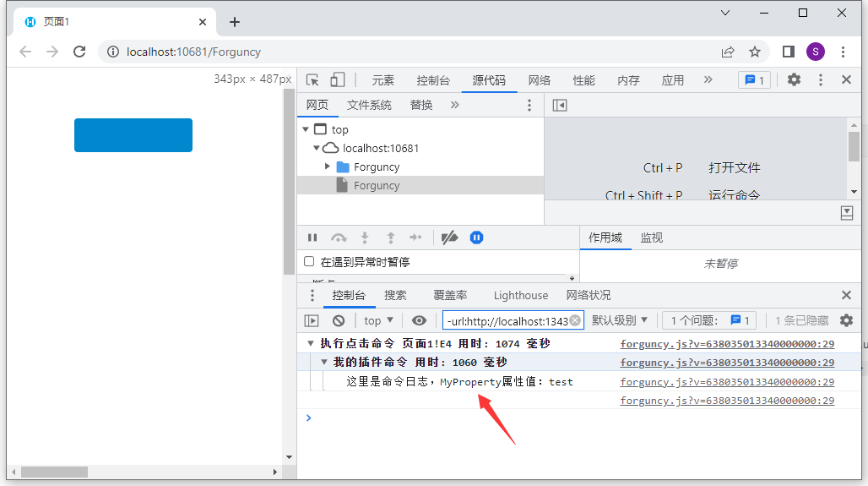Open the DevTools three-dot customize menu
Viewport: 868px width, 486px height.
point(821,79)
